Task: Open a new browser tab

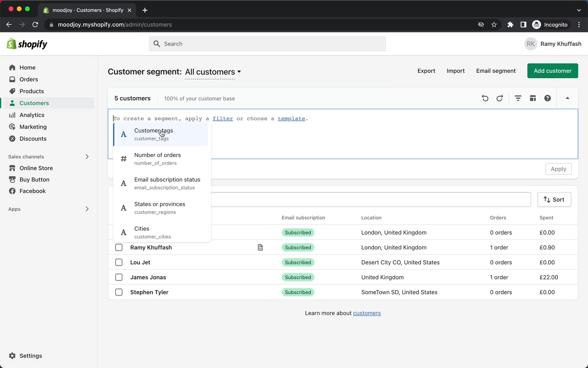Action: coord(145,10)
